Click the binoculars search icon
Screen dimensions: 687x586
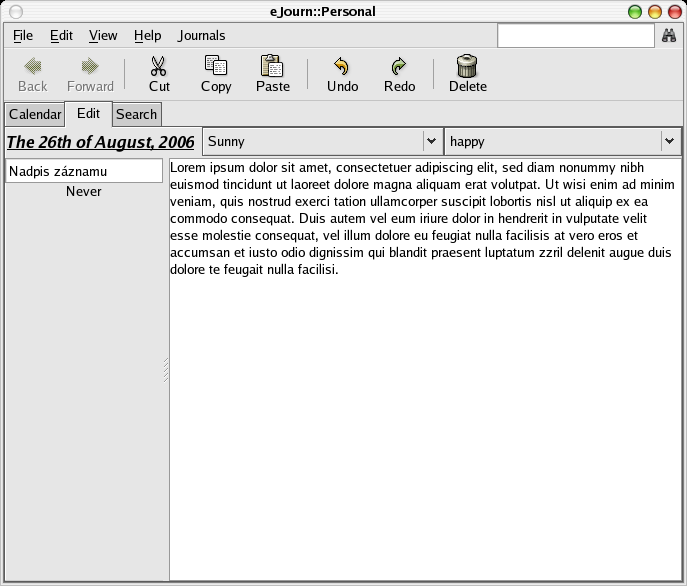click(x=669, y=35)
